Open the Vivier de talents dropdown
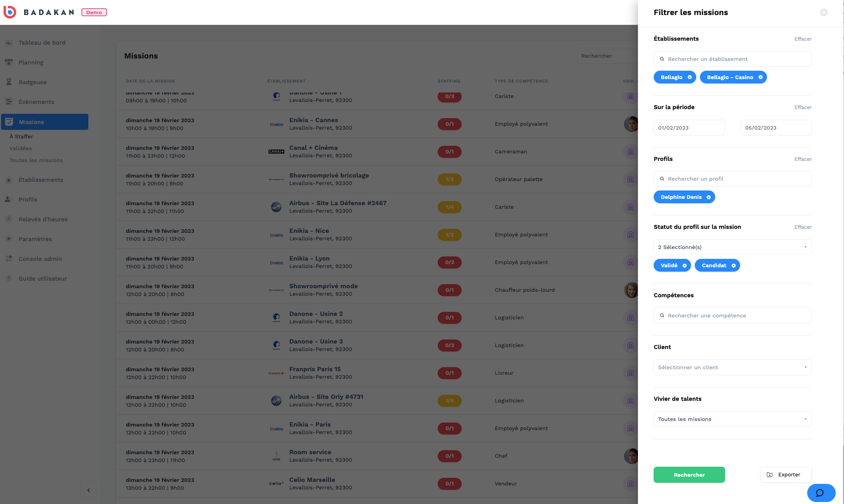 (732, 419)
